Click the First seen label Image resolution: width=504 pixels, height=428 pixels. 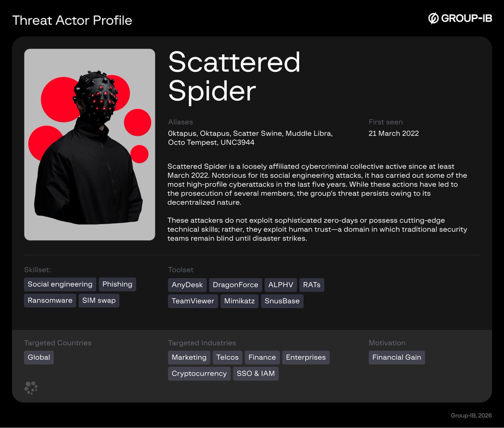(x=386, y=122)
